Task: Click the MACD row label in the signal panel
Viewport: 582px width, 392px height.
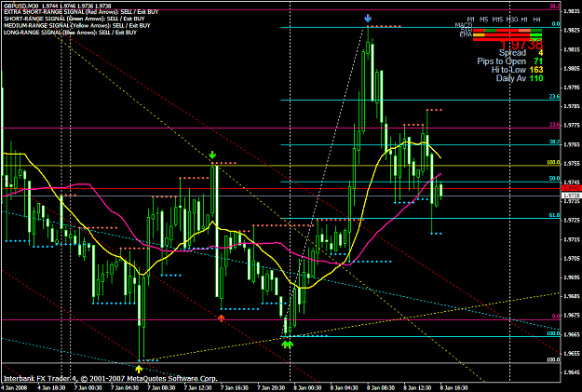Action: pos(463,25)
